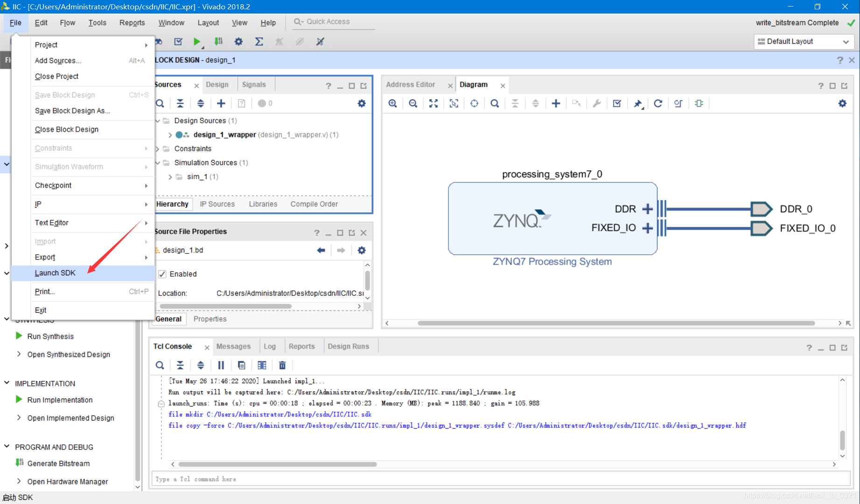Choose Exit in File menu

[83, 310]
